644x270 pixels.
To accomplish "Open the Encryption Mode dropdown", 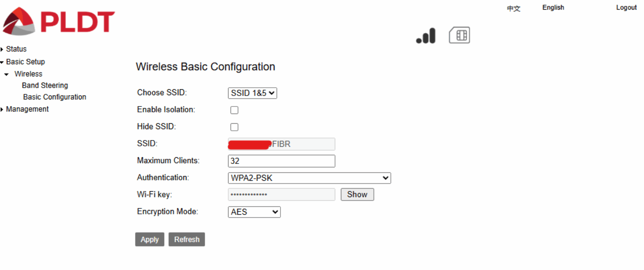I will (x=254, y=212).
